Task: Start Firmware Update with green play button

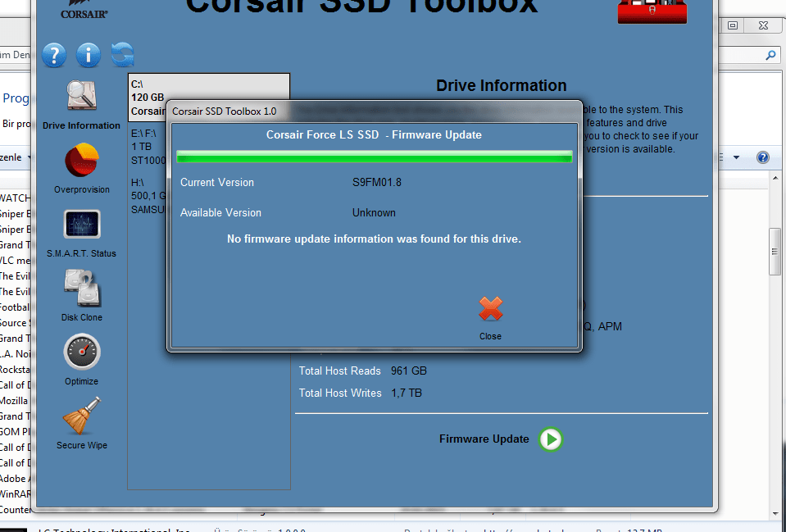Action: pos(551,439)
